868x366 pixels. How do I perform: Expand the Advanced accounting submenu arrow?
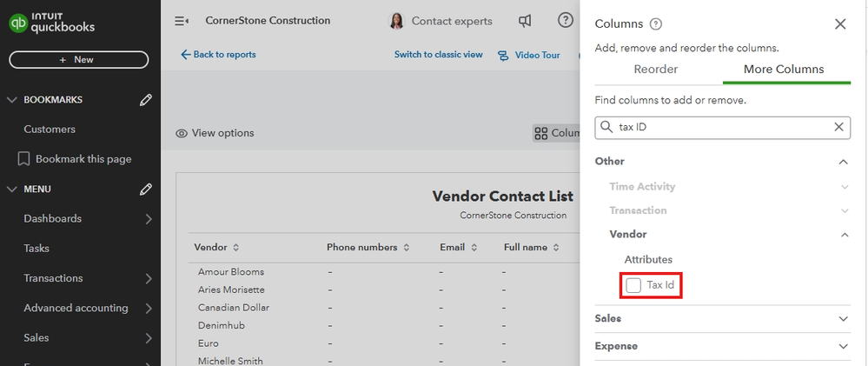pos(149,309)
